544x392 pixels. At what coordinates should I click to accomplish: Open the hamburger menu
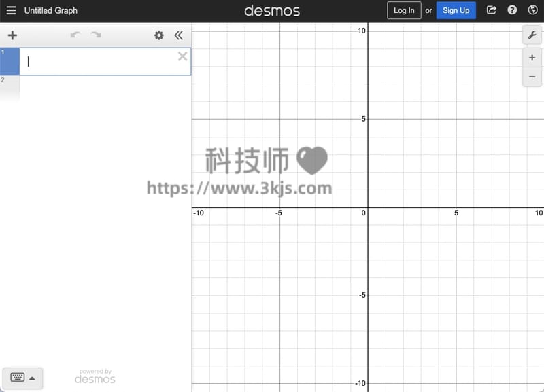[11, 10]
